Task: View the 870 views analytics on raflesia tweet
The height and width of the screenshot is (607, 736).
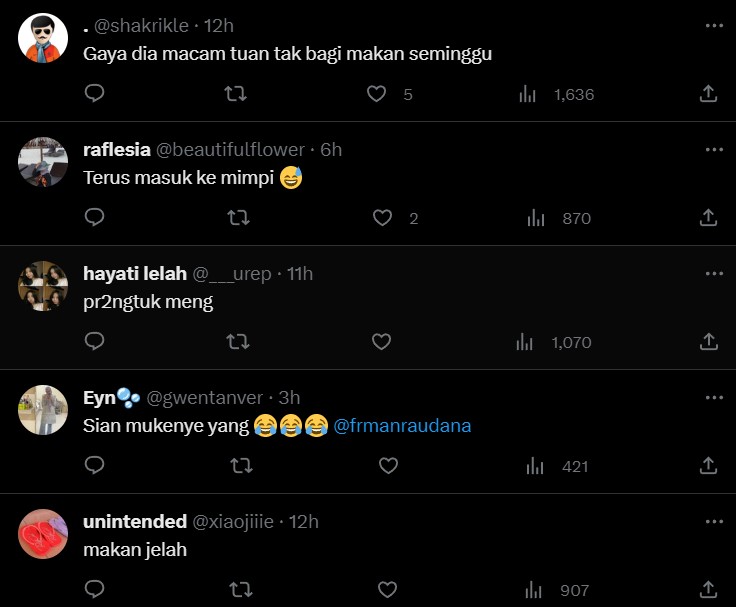Action: (x=562, y=217)
